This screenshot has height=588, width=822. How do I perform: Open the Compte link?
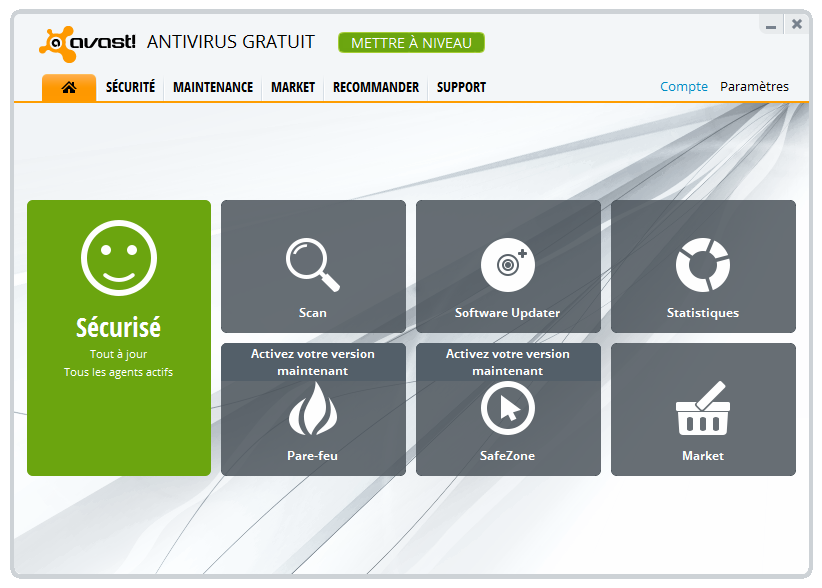tap(684, 86)
